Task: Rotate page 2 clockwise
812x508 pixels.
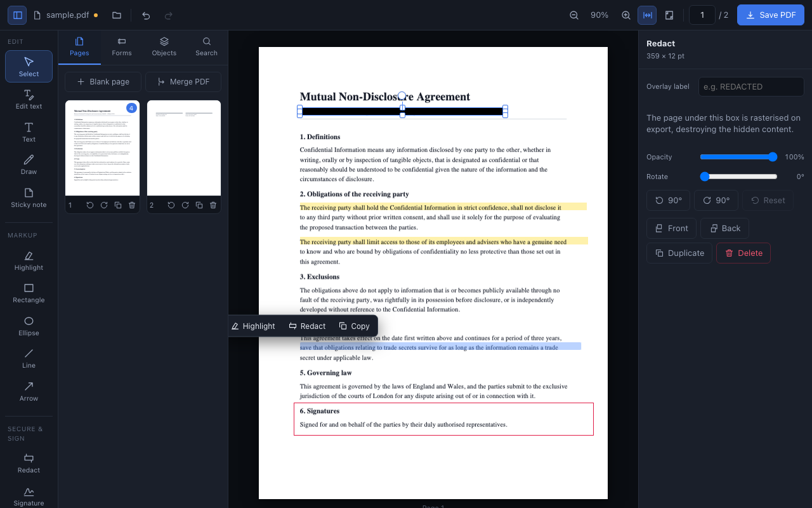Action: 185,205
